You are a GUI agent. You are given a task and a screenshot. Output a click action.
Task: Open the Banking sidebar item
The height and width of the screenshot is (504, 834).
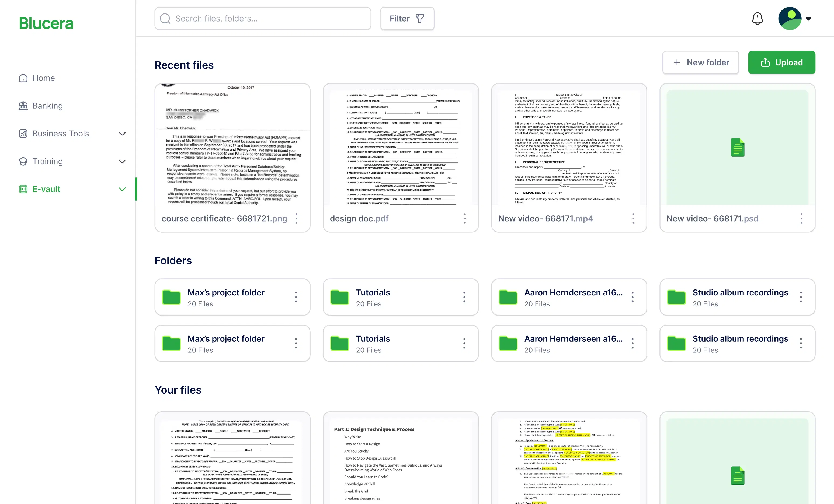click(47, 106)
